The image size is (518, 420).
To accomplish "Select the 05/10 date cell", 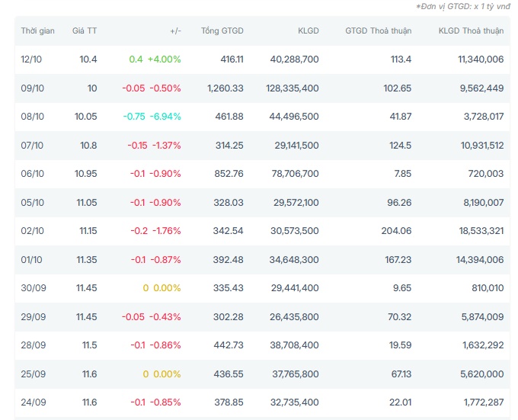I will [x=32, y=203].
